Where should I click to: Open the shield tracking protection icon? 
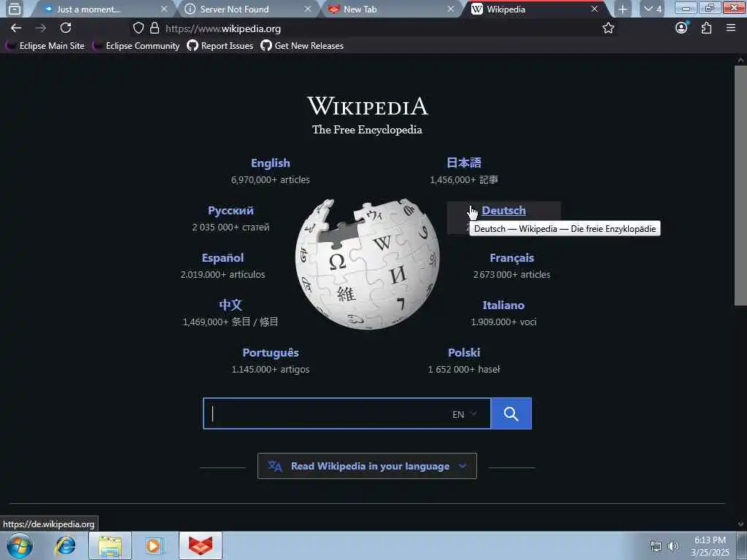138,28
